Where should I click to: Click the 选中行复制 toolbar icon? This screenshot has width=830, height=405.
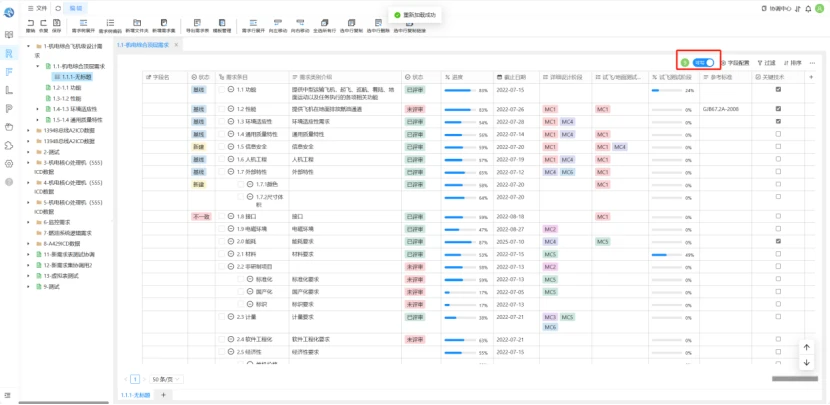351,23
